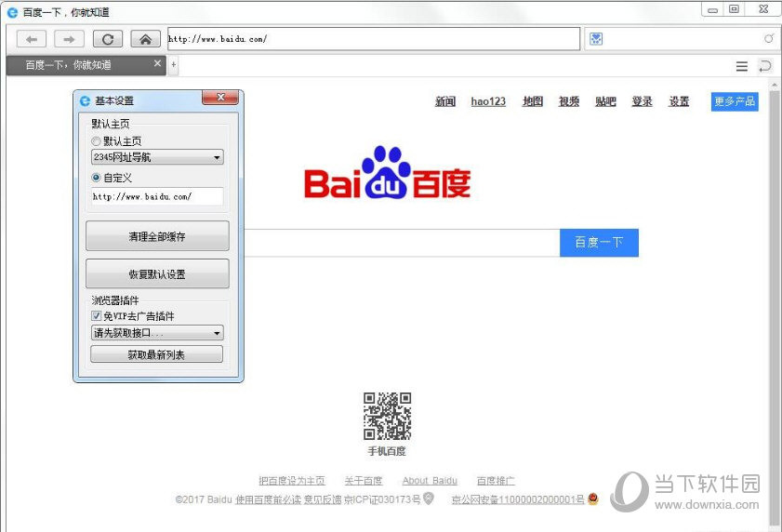Open the About Baidu link
782x532 pixels.
click(x=430, y=481)
